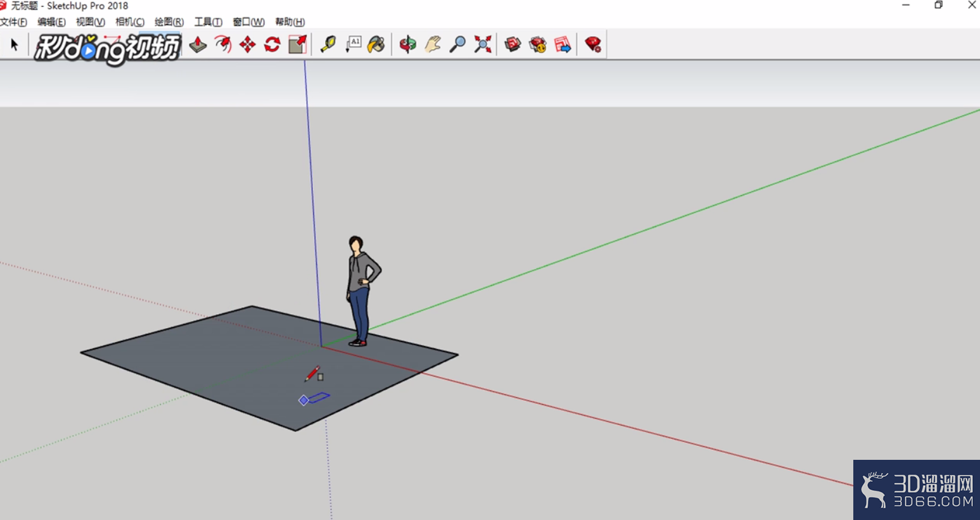This screenshot has width=980, height=520.
Task: Restore down the SketchUp window
Action: point(939,5)
